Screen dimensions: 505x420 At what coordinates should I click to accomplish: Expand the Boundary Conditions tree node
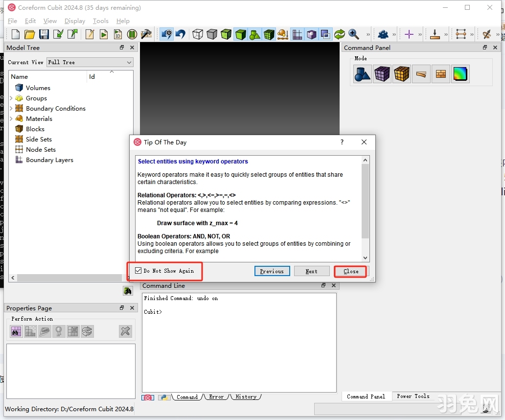tap(11, 108)
